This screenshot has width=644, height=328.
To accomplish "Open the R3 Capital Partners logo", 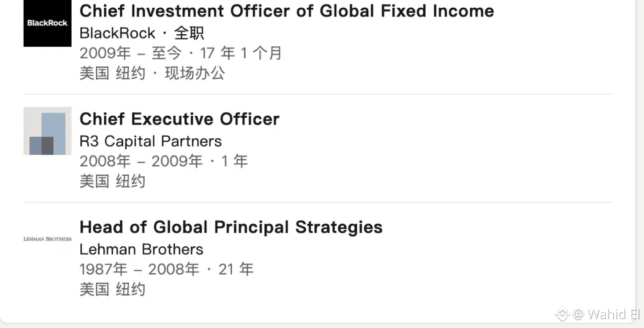I will point(47,131).
